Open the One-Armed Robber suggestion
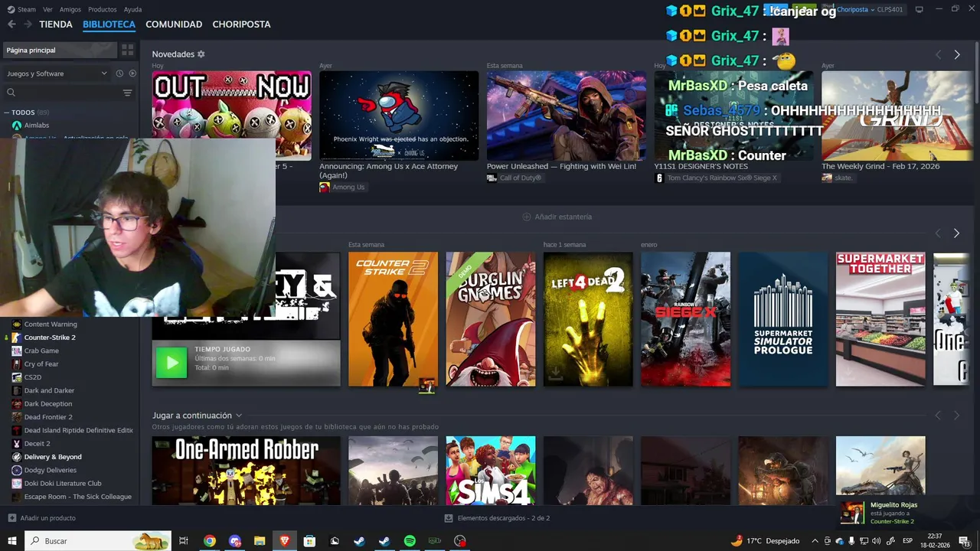980x551 pixels. tap(246, 471)
